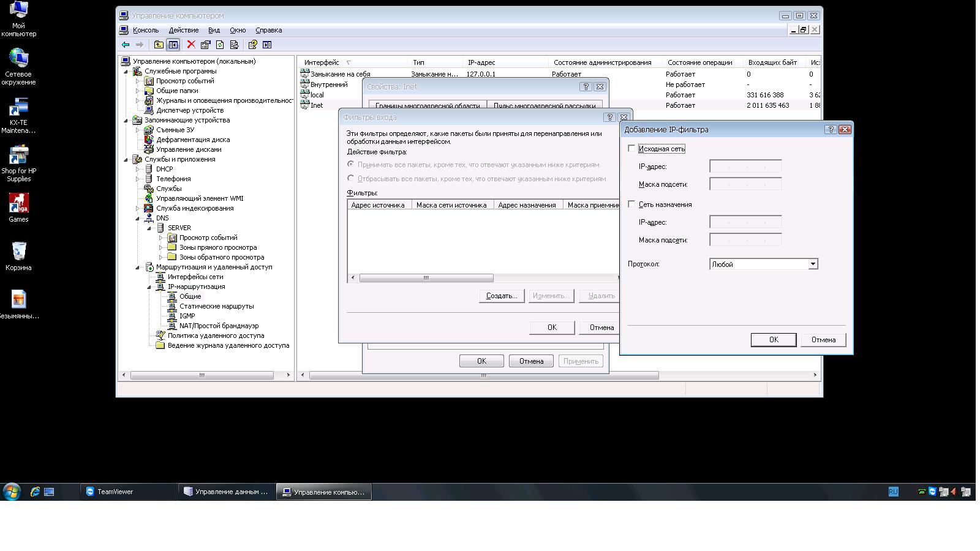This screenshot has width=980, height=551.
Task: Open Properties via the toolbar icon
Action: [205, 45]
